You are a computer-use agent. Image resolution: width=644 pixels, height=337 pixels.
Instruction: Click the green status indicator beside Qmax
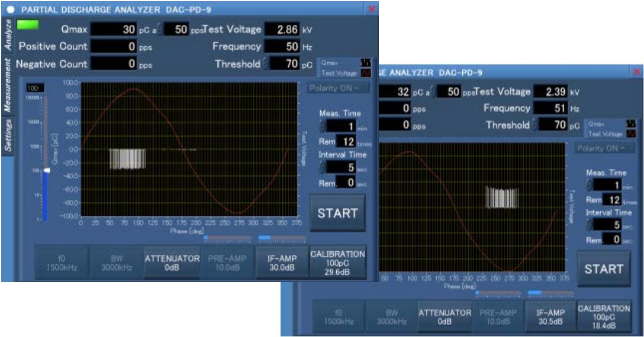click(x=27, y=26)
